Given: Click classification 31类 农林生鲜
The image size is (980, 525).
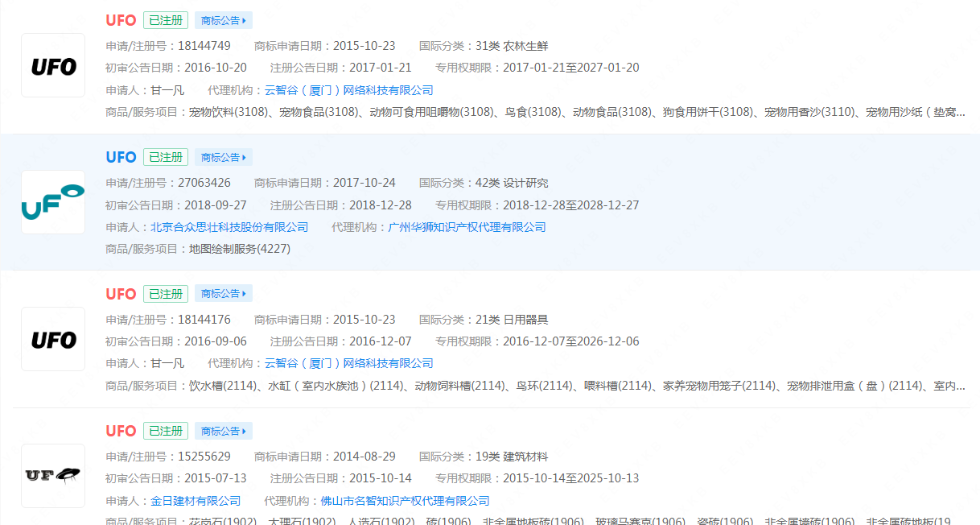Looking at the screenshot, I should [512, 46].
